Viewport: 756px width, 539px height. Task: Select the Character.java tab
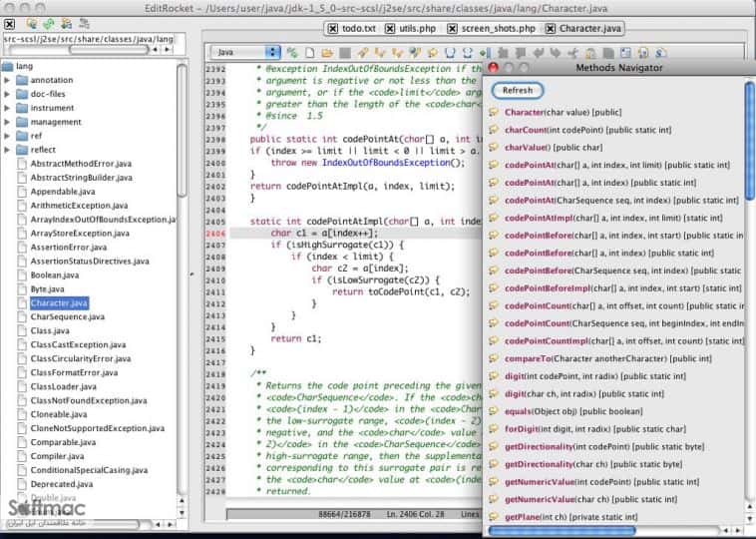(x=590, y=29)
